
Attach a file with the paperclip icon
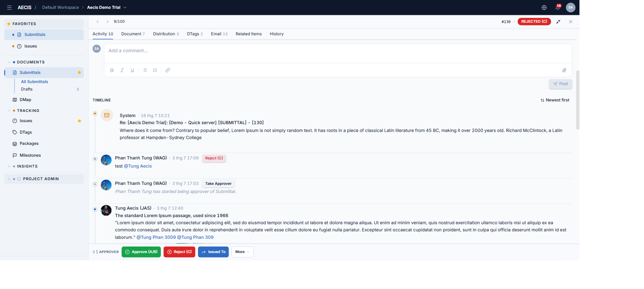point(564,70)
